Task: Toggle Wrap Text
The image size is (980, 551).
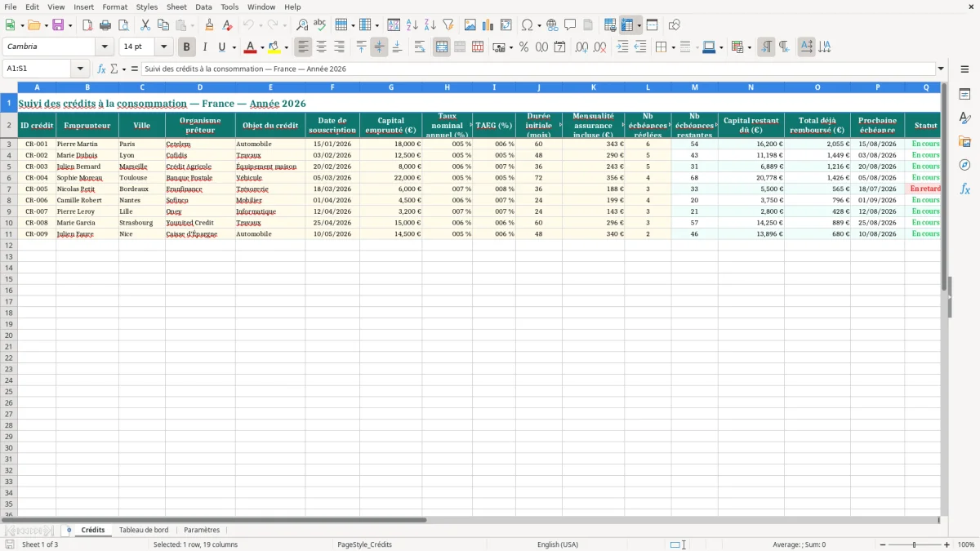Action: click(420, 47)
